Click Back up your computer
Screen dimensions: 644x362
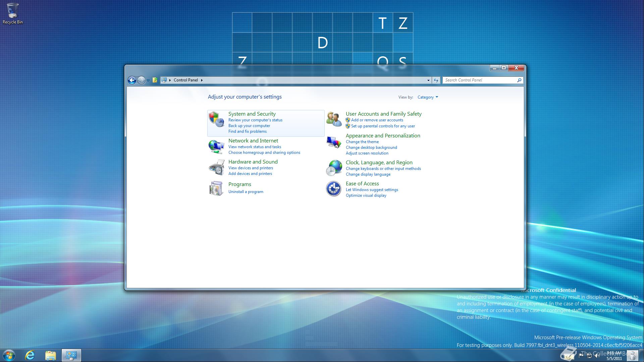tap(249, 126)
